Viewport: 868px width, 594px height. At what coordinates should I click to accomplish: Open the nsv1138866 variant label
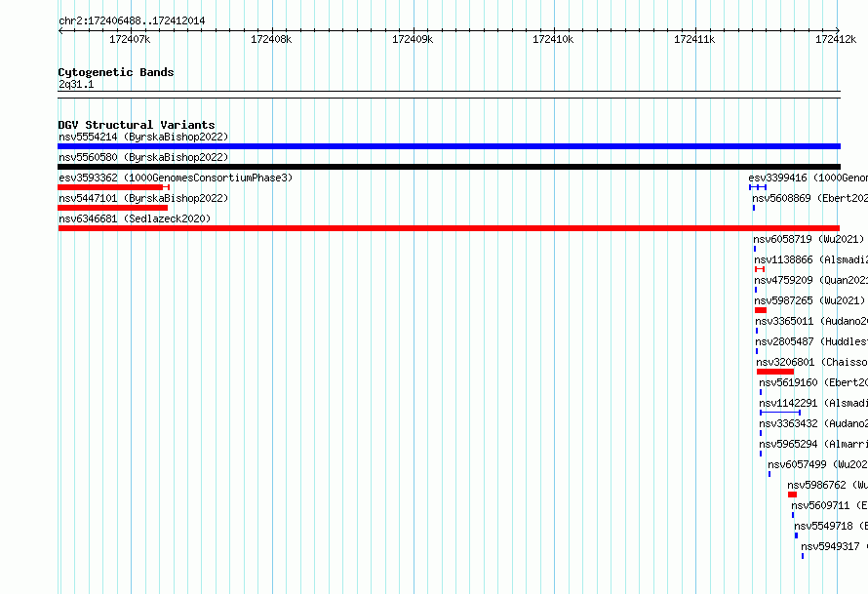click(811, 259)
